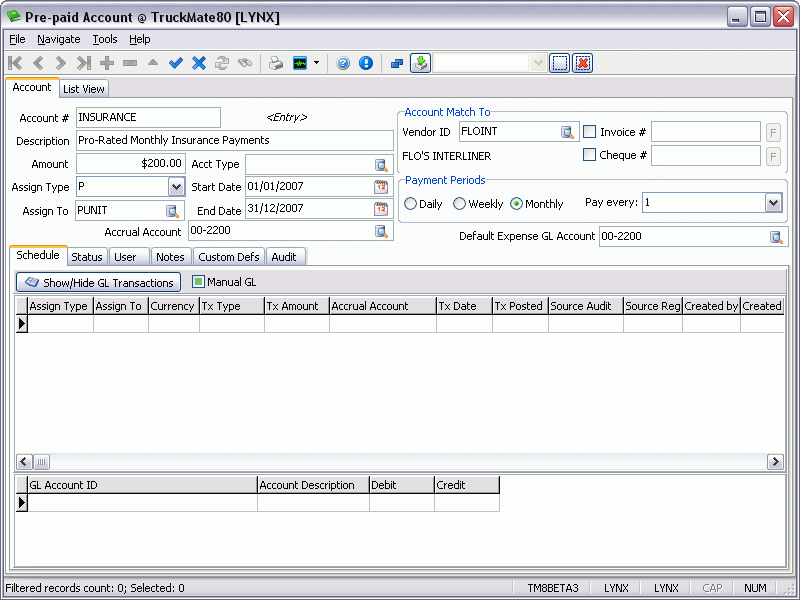The image size is (800, 600).
Task: Open the Navigate menu
Action: coord(59,39)
